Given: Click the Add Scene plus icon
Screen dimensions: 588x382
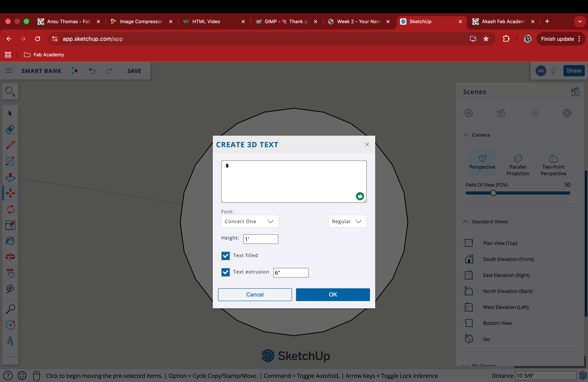Looking at the screenshot, I should click(x=468, y=113).
